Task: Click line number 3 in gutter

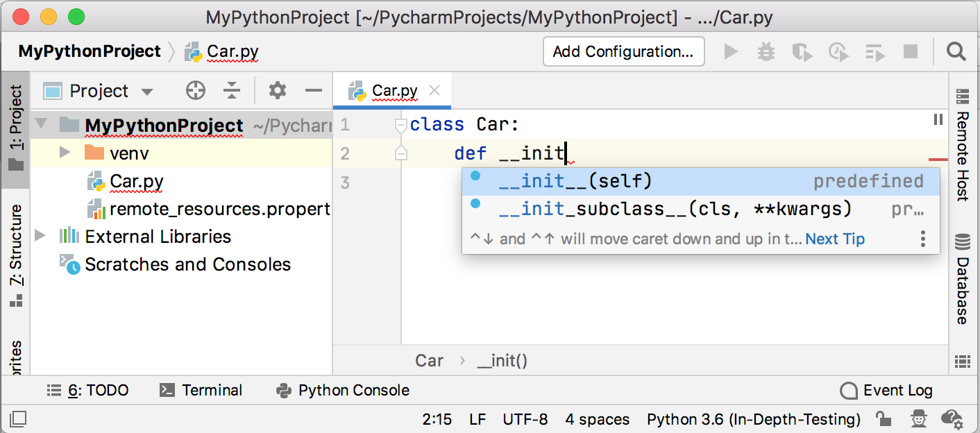Action: (x=345, y=182)
